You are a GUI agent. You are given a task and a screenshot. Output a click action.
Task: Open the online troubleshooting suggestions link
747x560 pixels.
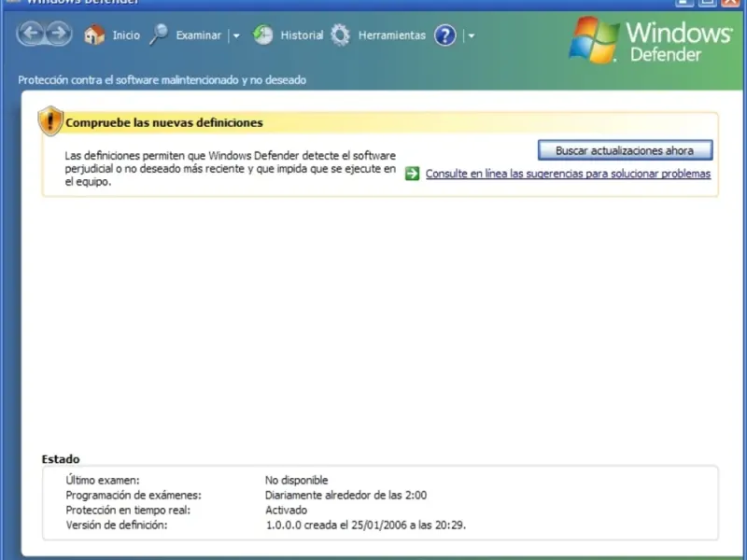coord(568,174)
